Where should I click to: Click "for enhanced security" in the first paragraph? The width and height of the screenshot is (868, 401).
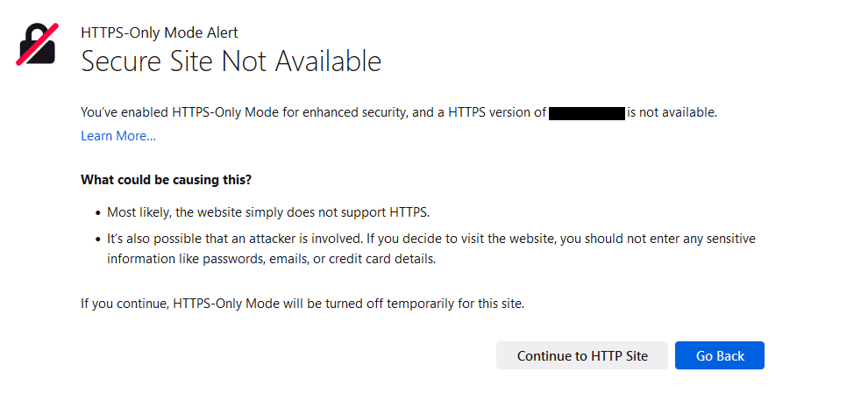[x=350, y=113]
